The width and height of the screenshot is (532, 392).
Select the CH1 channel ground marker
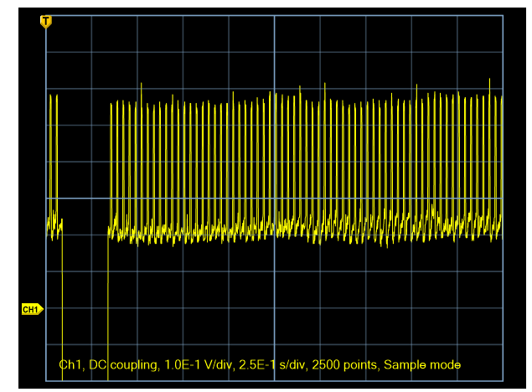coord(33,309)
